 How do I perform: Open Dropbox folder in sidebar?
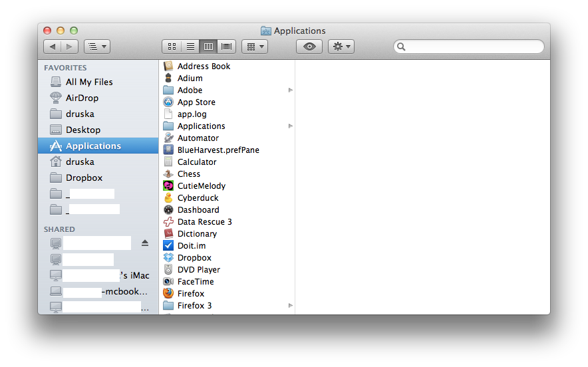pos(98,178)
